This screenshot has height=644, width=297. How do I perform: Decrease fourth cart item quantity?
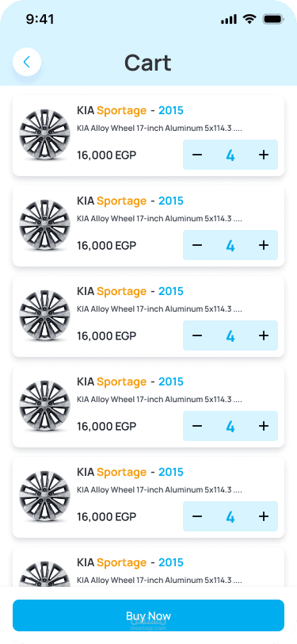[x=197, y=426]
